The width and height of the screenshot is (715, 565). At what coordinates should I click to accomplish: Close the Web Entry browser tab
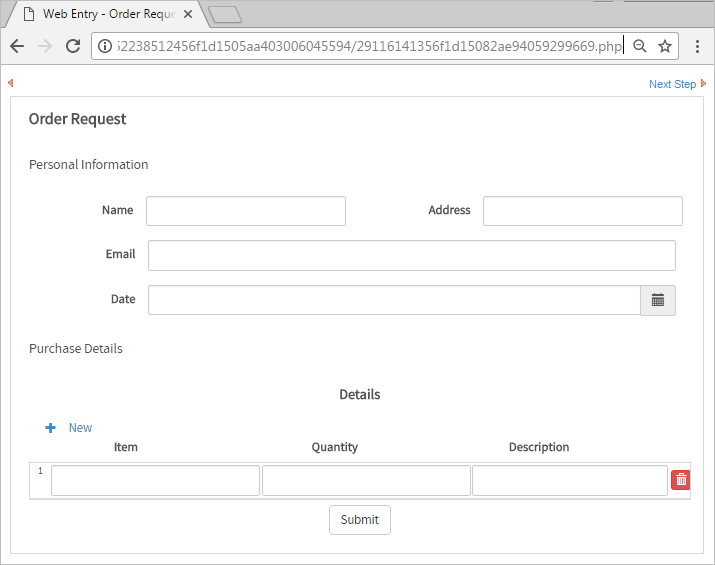pos(188,14)
